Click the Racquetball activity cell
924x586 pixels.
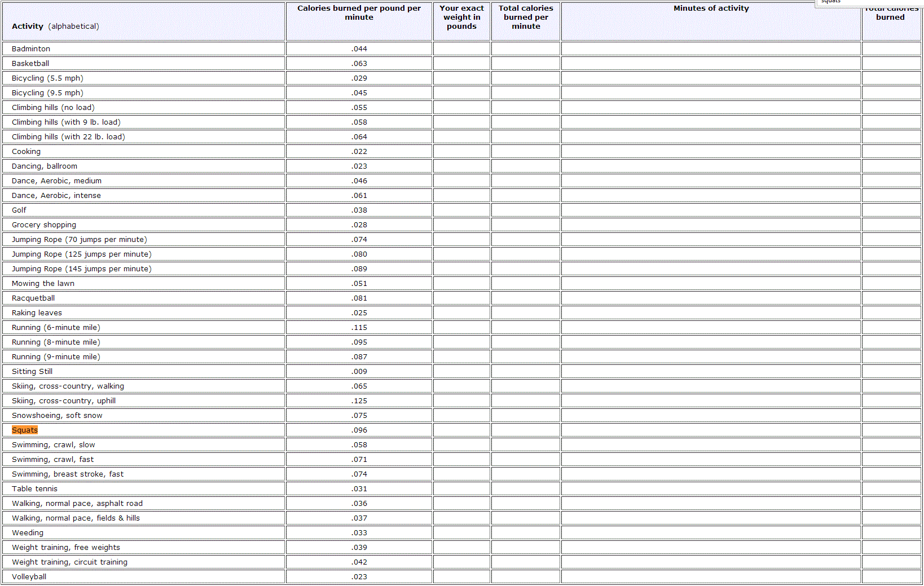[143, 298]
